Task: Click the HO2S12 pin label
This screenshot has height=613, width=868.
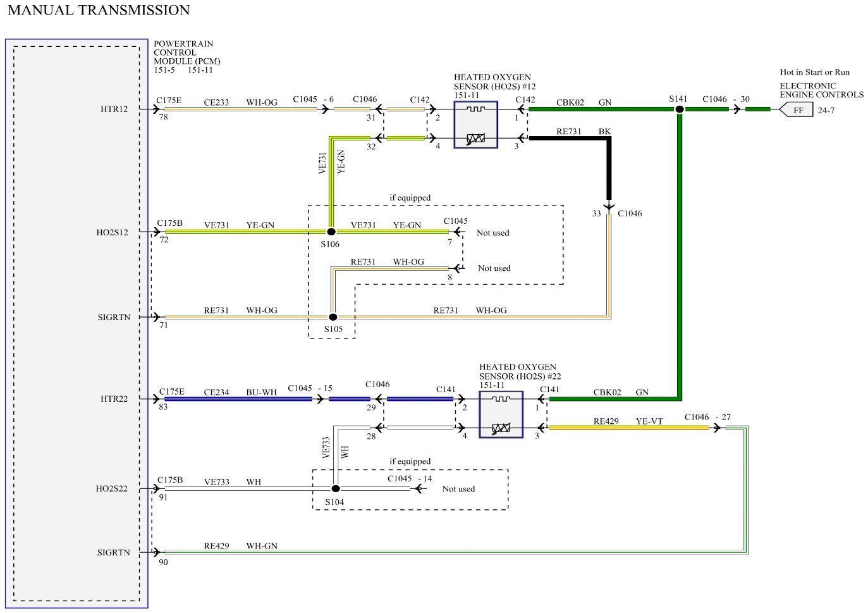Action: pos(112,232)
